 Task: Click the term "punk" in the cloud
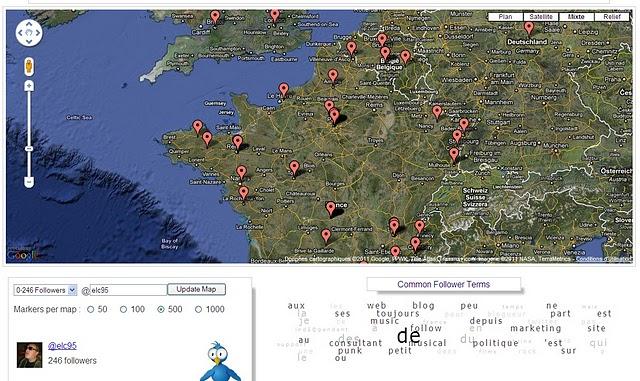pos(350,350)
